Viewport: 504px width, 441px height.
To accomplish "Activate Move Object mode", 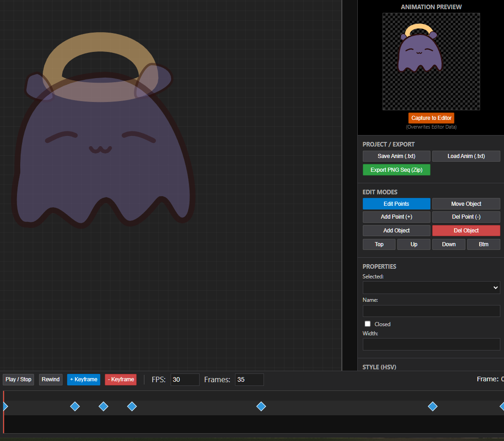I will click(x=466, y=204).
